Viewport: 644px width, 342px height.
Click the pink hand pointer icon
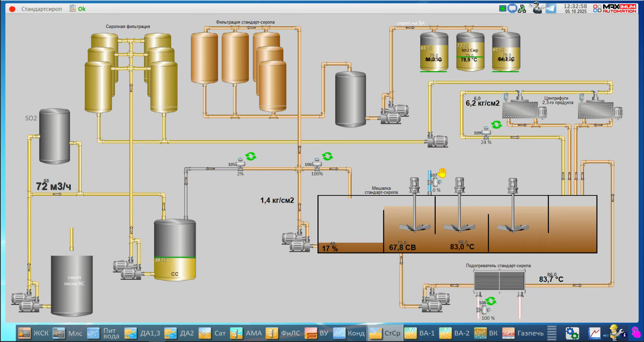tap(636, 333)
